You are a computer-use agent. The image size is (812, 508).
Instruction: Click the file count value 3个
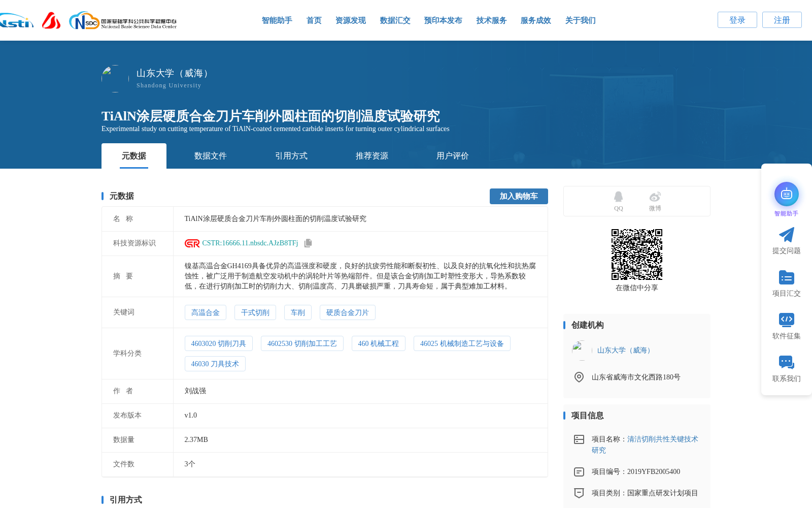(190, 464)
